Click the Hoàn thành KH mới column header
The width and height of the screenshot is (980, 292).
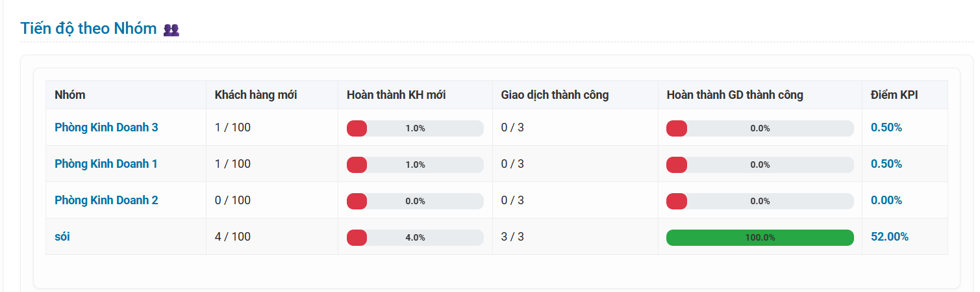click(x=396, y=95)
